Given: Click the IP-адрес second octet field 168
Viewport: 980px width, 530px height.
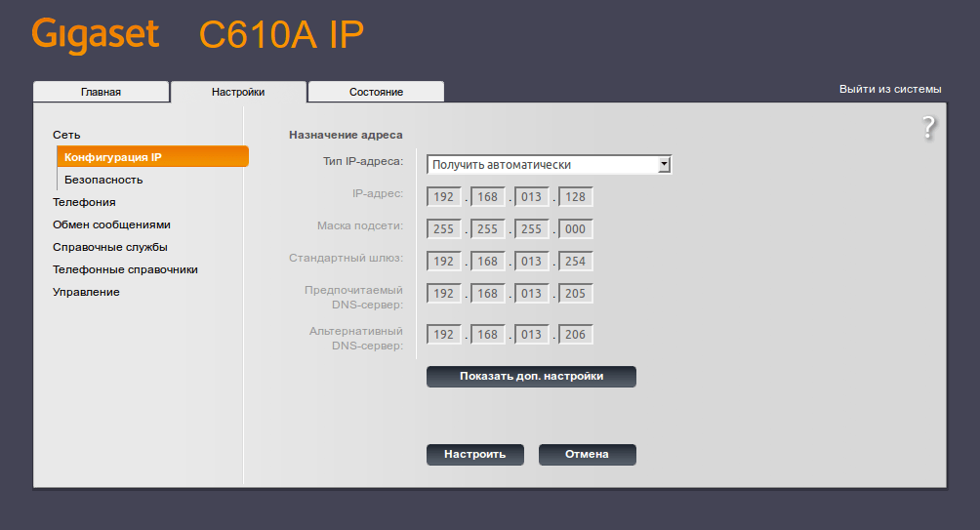Looking at the screenshot, I should click(x=487, y=197).
